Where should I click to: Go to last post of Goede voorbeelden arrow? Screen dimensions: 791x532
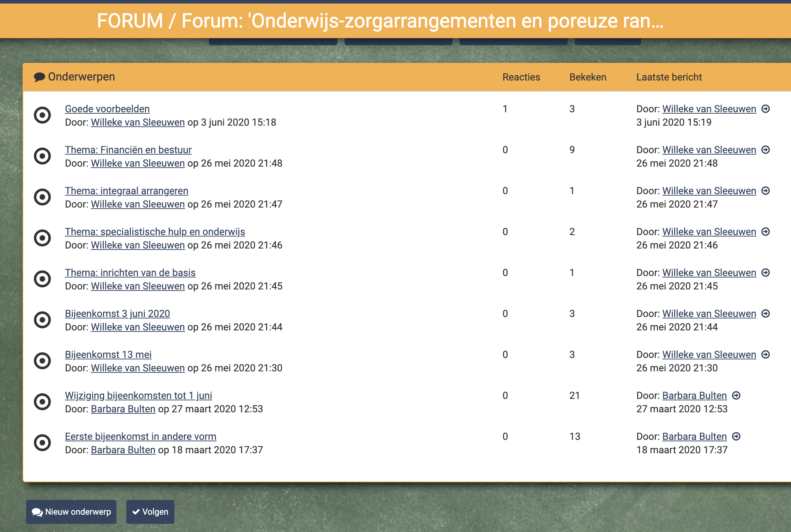766,109
